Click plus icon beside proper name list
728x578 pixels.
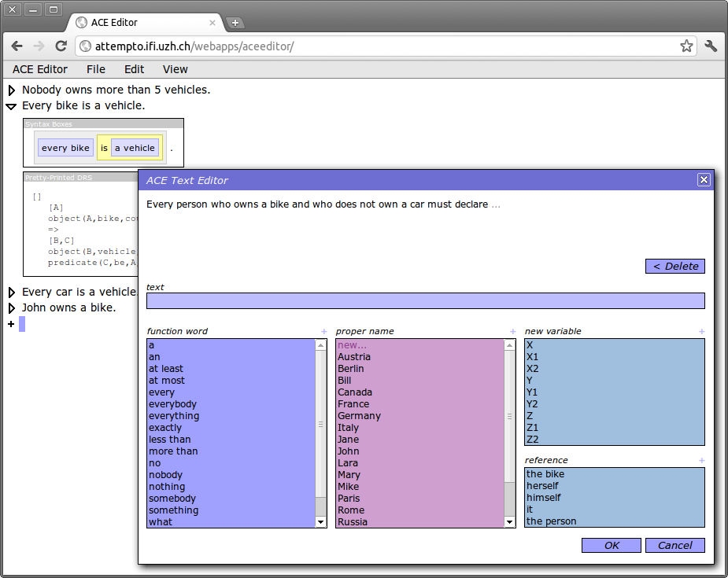tap(512, 331)
